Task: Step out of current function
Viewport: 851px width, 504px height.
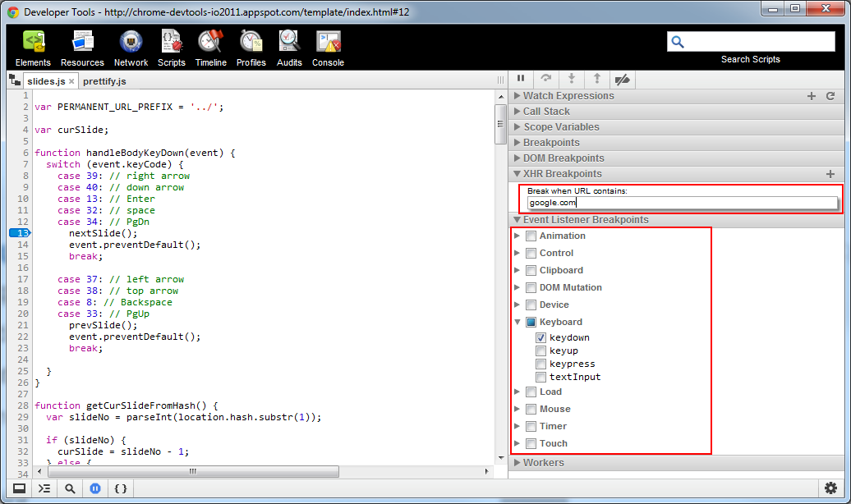Action: coord(597,79)
